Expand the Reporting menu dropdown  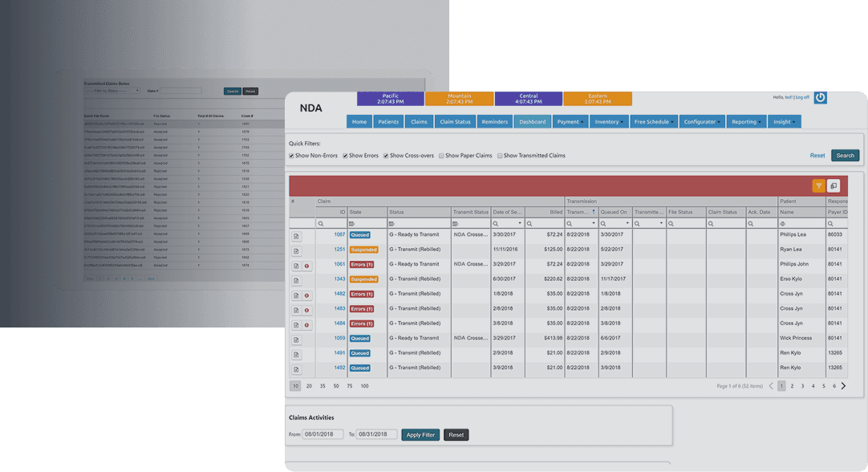pos(746,122)
